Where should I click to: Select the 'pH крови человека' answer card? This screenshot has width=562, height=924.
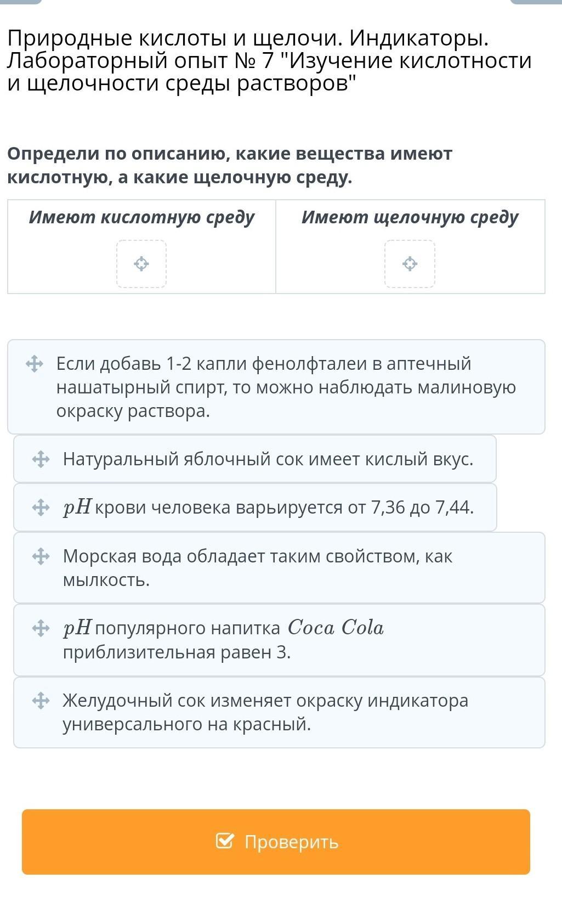(x=268, y=508)
